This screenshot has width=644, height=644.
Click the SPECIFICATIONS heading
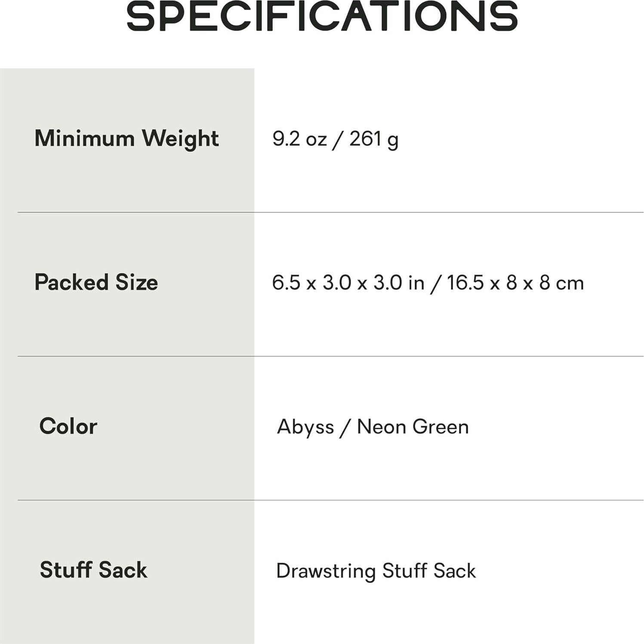[322, 16]
